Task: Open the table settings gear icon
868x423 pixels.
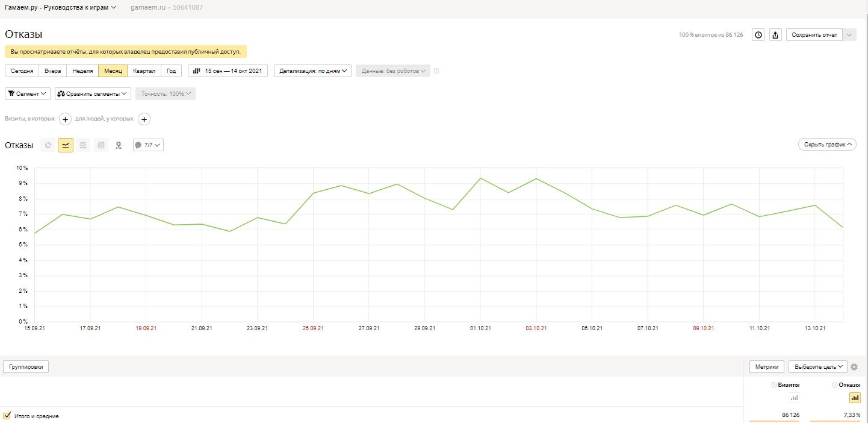Action: tap(854, 367)
